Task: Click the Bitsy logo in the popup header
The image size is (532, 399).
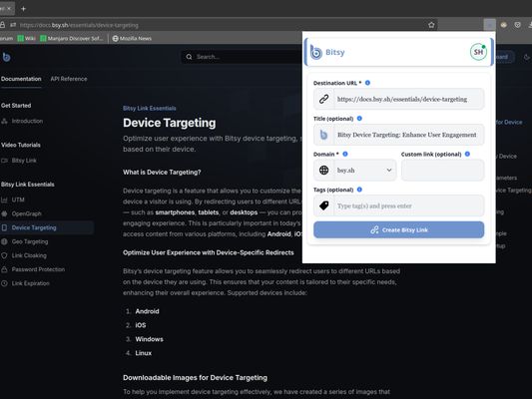Action: point(316,52)
